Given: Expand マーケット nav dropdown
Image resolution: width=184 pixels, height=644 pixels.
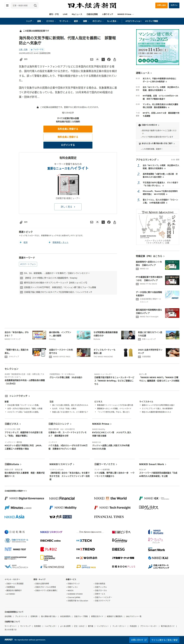Looking at the screenshot, I should coord(65,21).
